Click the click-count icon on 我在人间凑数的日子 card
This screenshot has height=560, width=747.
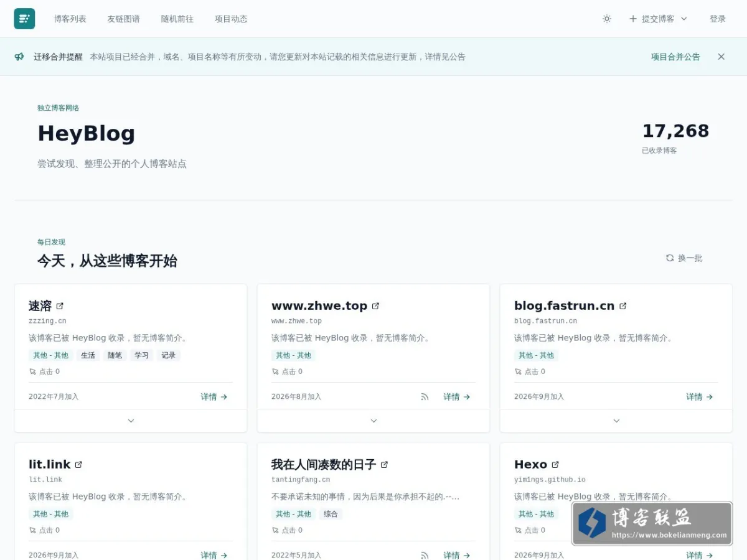276,530
